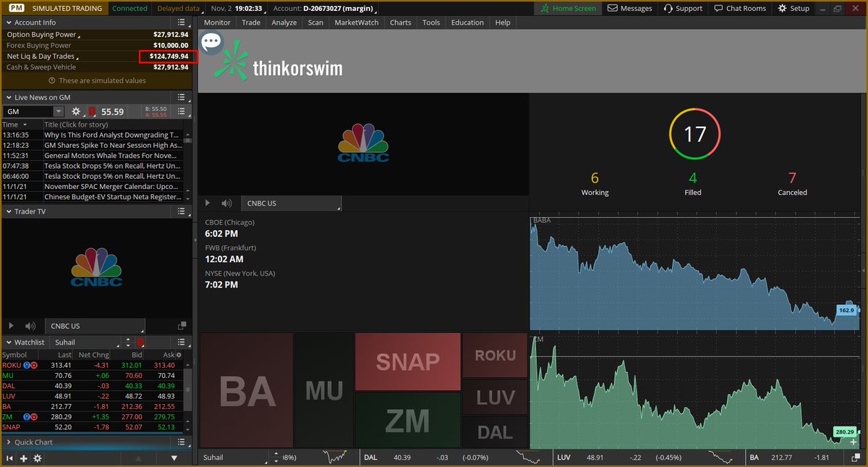868x467 pixels.
Task: Open the Help tab
Action: [x=503, y=22]
